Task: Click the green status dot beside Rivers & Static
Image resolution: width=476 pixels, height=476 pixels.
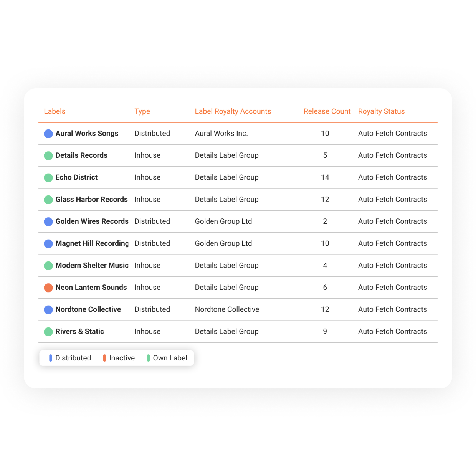Action: (x=48, y=332)
